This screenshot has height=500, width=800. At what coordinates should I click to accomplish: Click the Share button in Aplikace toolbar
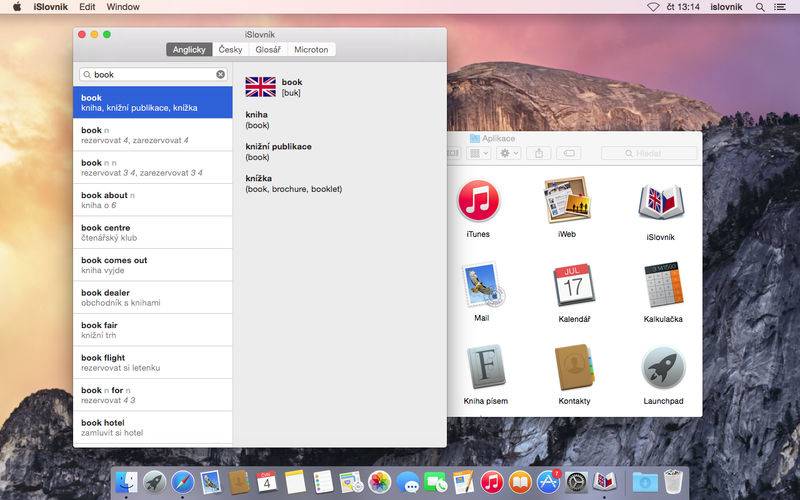(x=539, y=153)
